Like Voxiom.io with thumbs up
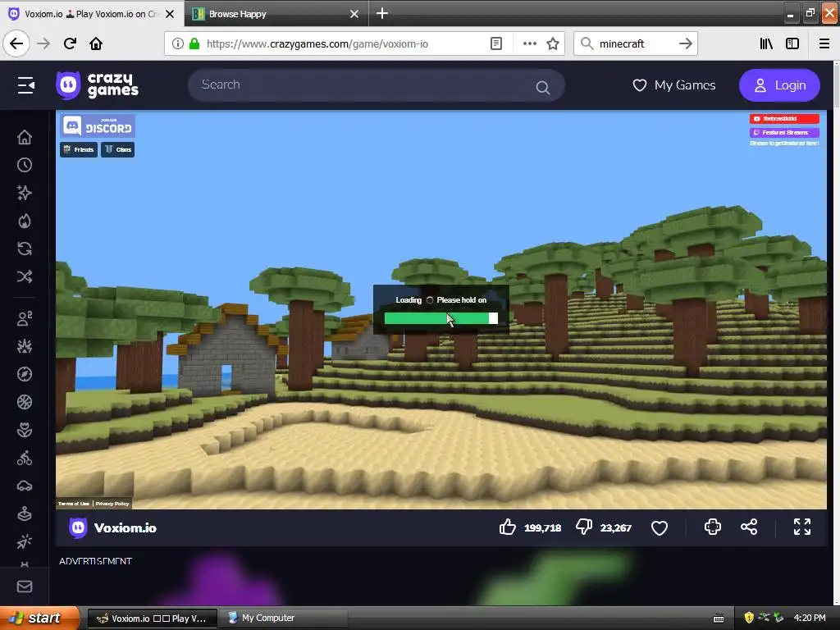This screenshot has height=630, width=840. coord(507,527)
